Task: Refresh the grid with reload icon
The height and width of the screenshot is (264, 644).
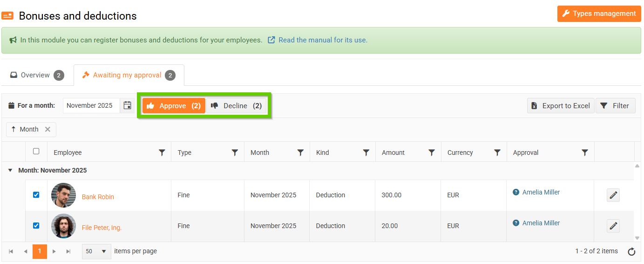Action: pos(631,252)
